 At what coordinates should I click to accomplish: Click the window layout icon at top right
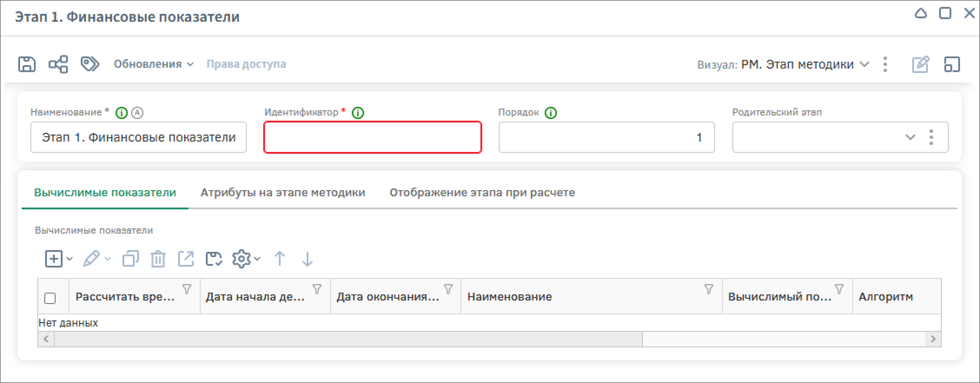pyautogui.click(x=952, y=64)
